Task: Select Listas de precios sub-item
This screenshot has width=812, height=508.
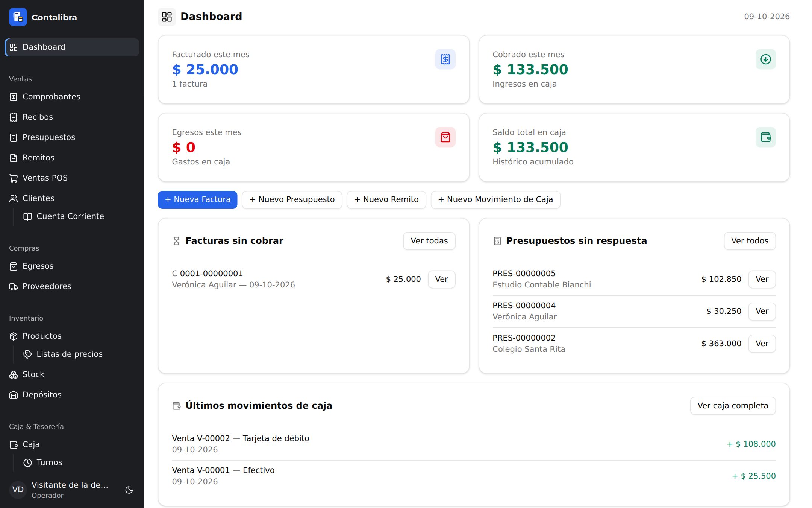Action: [79, 354]
